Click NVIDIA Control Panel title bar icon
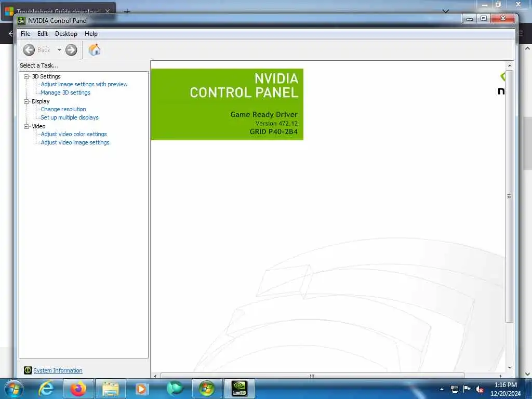The width and height of the screenshot is (532, 399). click(x=21, y=21)
